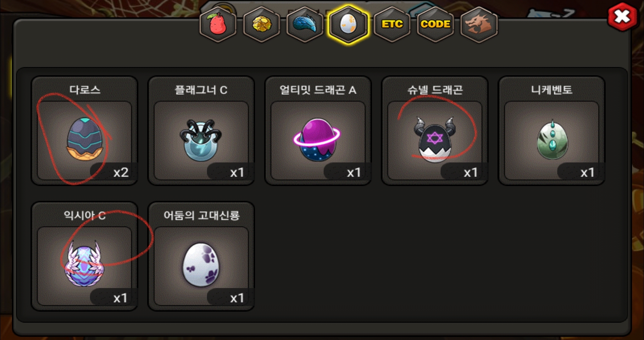Open the CODE tab
Viewport: 644px width, 340px height.
click(435, 25)
